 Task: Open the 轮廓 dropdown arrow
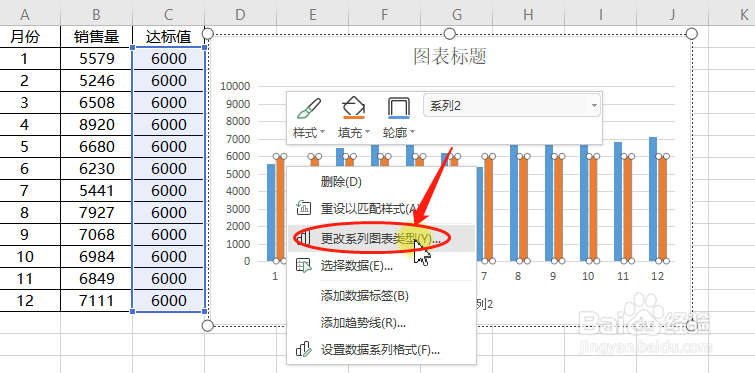click(412, 132)
